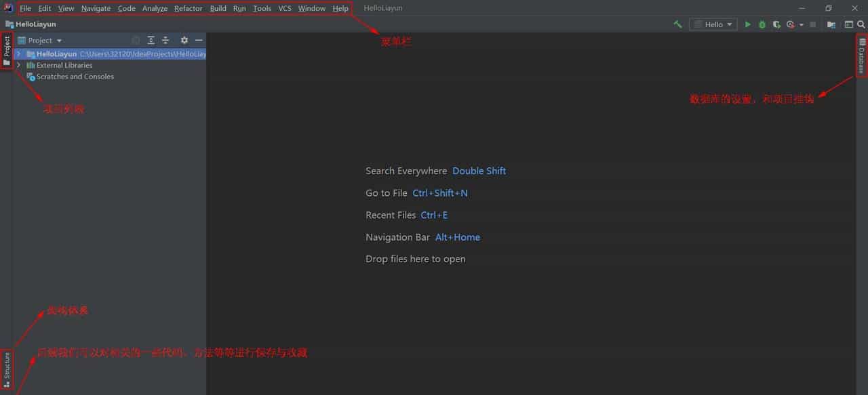Run Hello with Coverage shield icon

(x=776, y=24)
